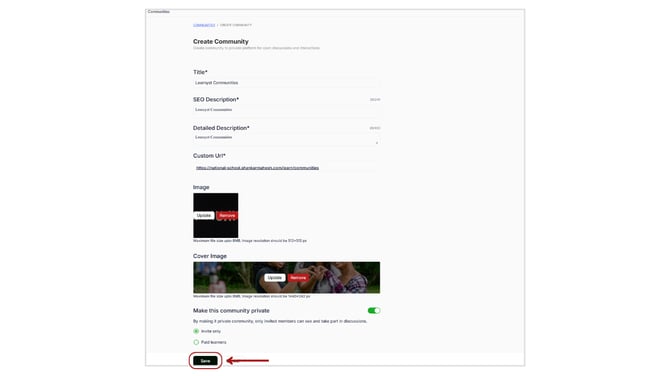
Task: Click Update on the community Image
Action: [204, 215]
